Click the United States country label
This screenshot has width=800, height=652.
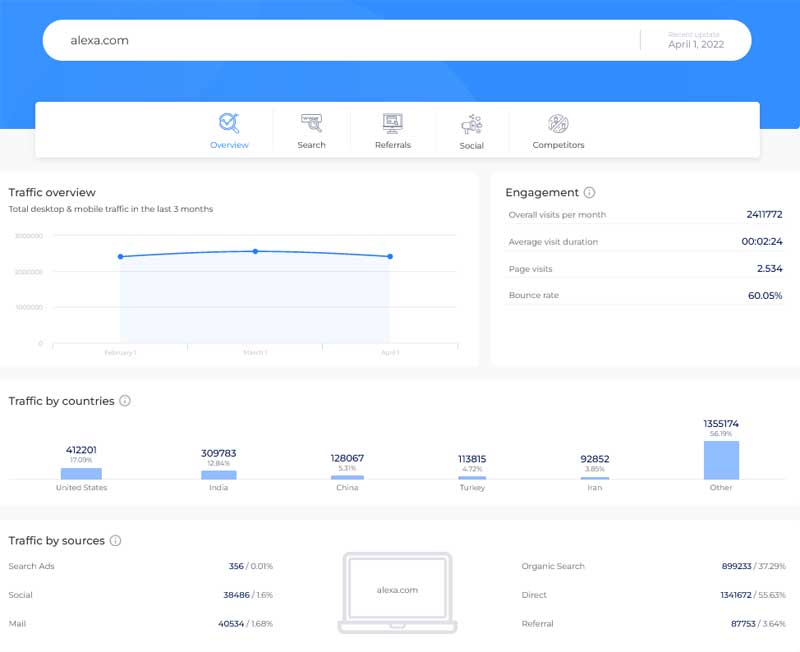pos(82,488)
